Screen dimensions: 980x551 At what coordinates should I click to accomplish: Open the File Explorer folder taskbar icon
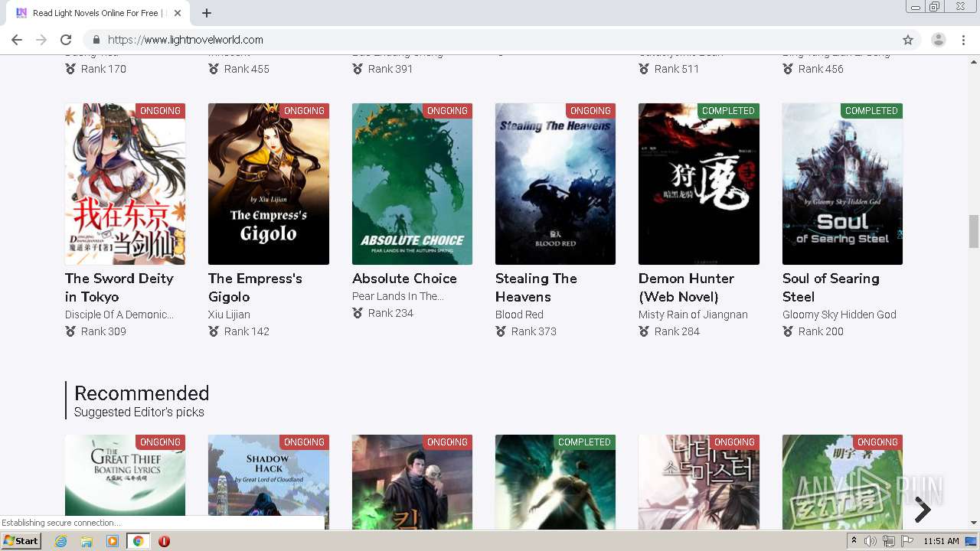pos(87,541)
